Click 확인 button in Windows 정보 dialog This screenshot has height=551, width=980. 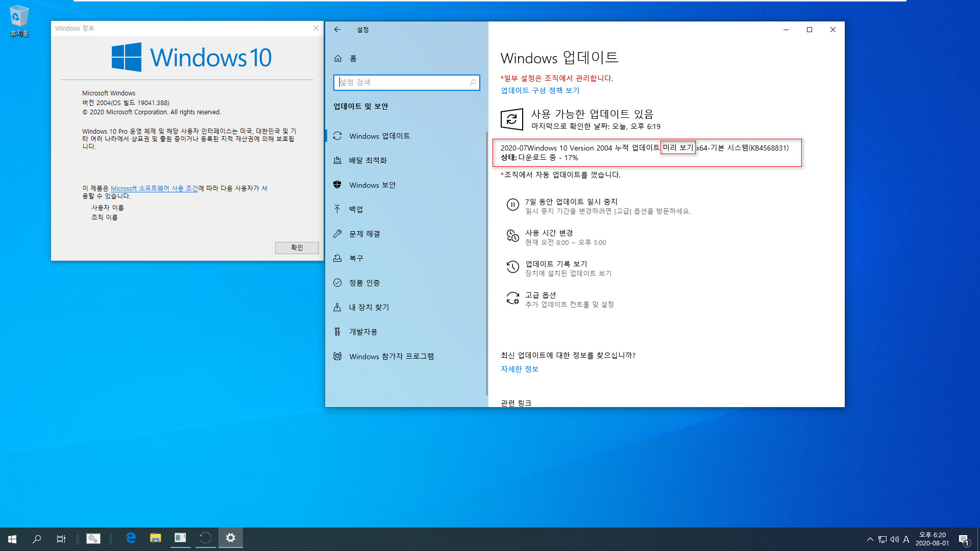pyautogui.click(x=297, y=247)
